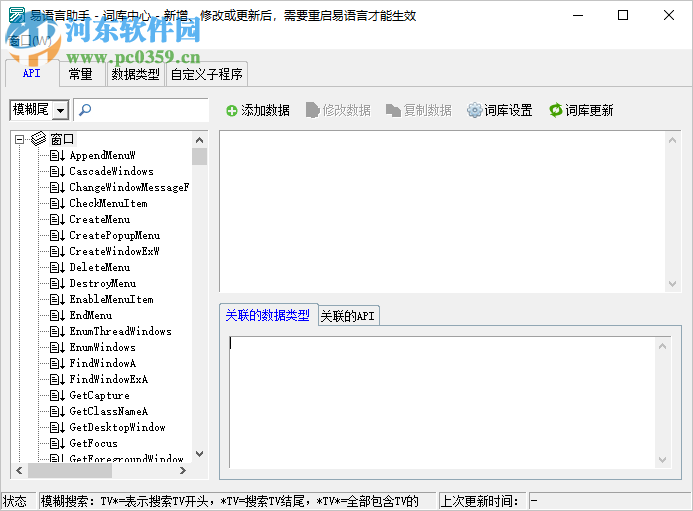Screen dimensions: 693x511
Task: Open the 窗口(W) menu
Action: pyautogui.click(x=30, y=41)
